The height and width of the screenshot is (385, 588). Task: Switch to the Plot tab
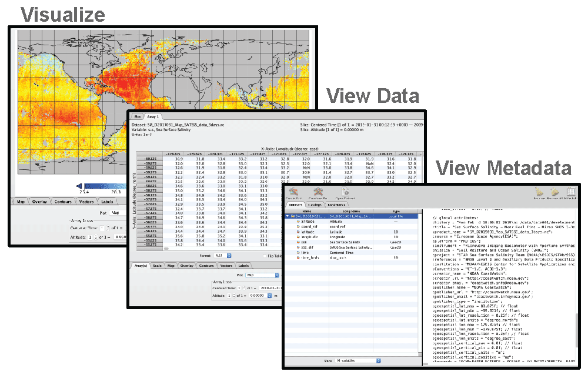[136, 117]
